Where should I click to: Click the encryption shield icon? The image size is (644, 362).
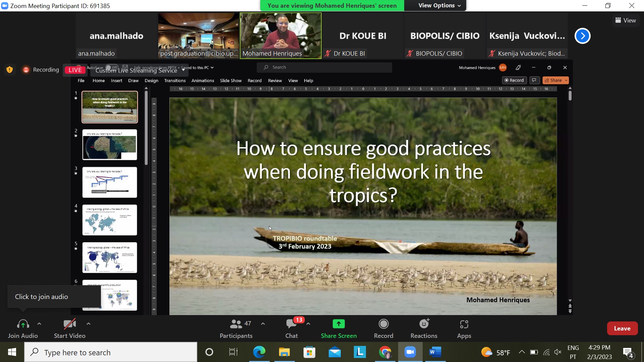[10, 70]
